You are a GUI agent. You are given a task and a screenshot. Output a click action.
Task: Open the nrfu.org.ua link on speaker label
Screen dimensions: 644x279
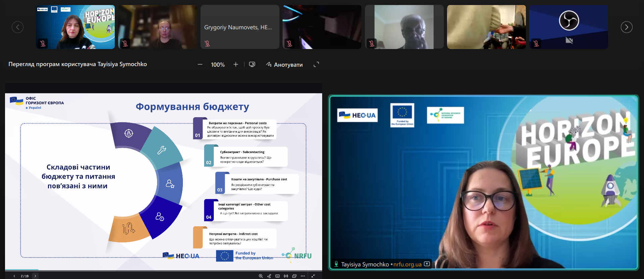pos(407,265)
